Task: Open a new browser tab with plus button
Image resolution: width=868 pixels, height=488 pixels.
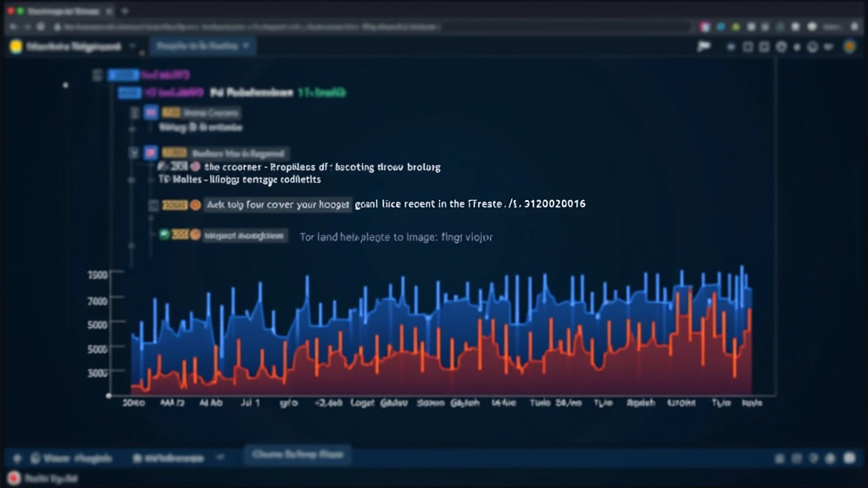Action: point(125,12)
